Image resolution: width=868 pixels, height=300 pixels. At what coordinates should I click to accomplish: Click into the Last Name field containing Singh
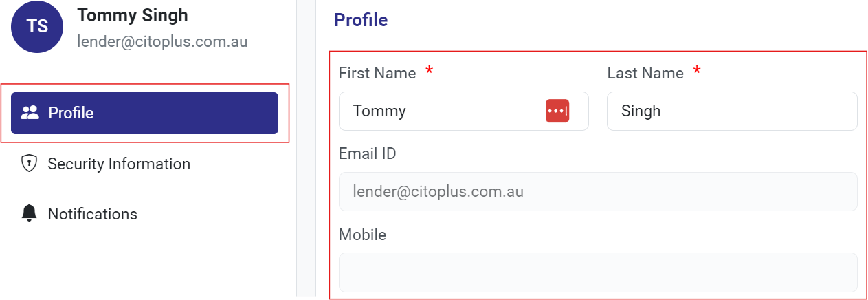731,111
